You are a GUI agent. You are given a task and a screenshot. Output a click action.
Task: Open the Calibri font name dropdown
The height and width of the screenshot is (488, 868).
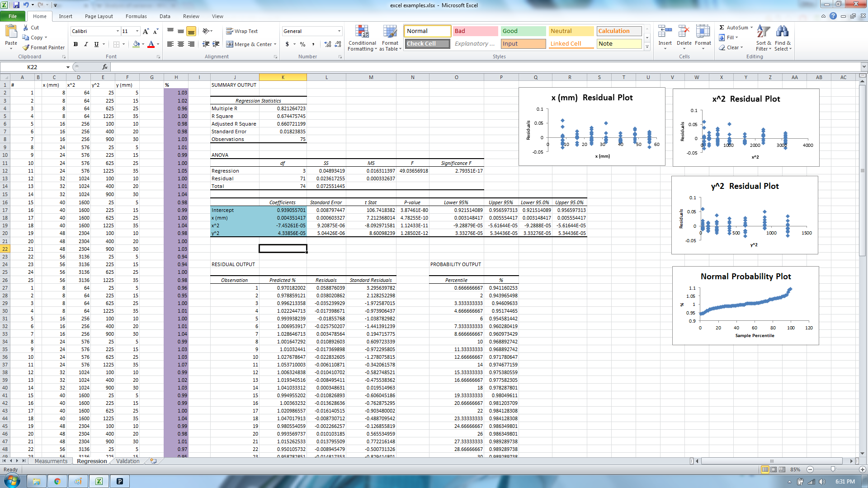(118, 31)
